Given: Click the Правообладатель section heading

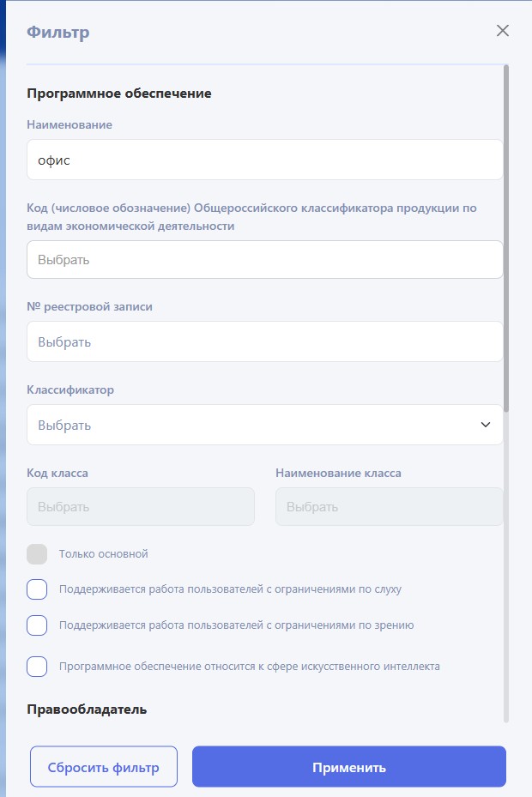Looking at the screenshot, I should tap(87, 709).
